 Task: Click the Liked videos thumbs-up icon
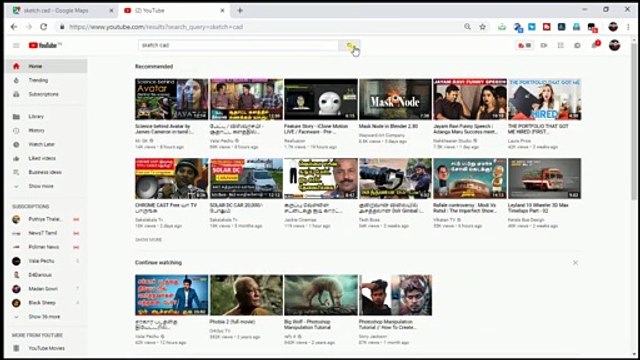(x=16, y=158)
